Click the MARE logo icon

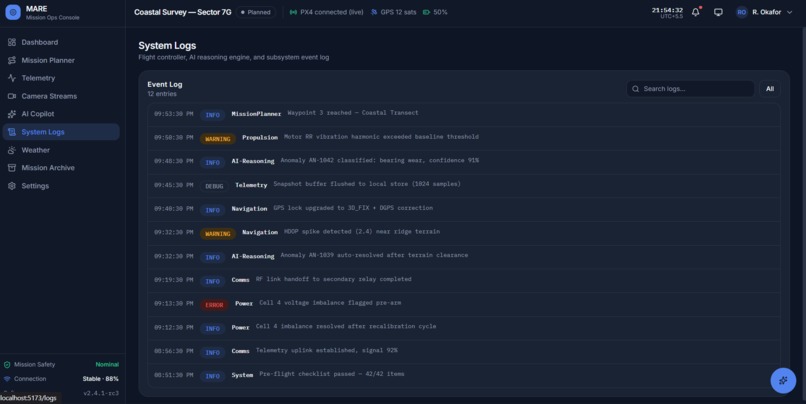13,12
